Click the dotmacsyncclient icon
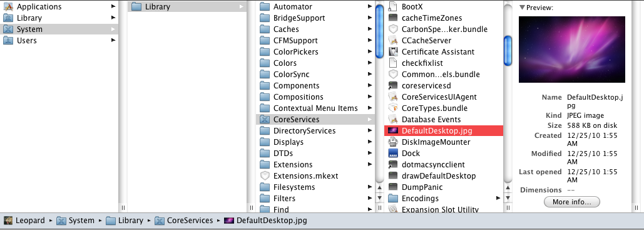The image size is (644, 230). click(393, 165)
